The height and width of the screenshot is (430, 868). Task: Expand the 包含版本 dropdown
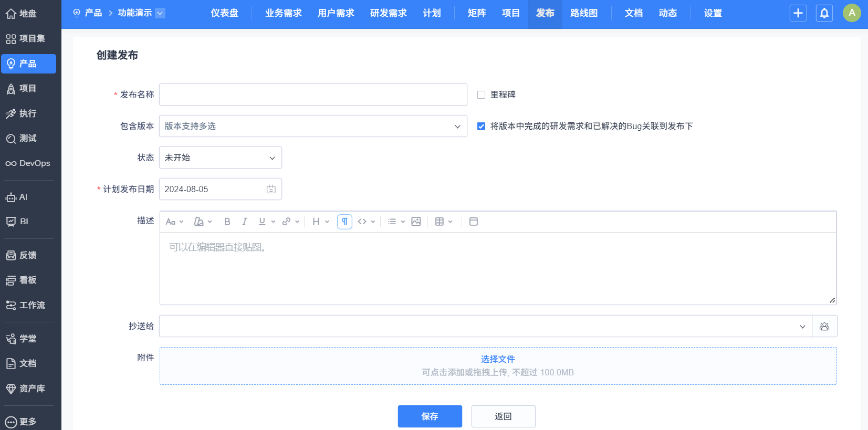coord(313,127)
